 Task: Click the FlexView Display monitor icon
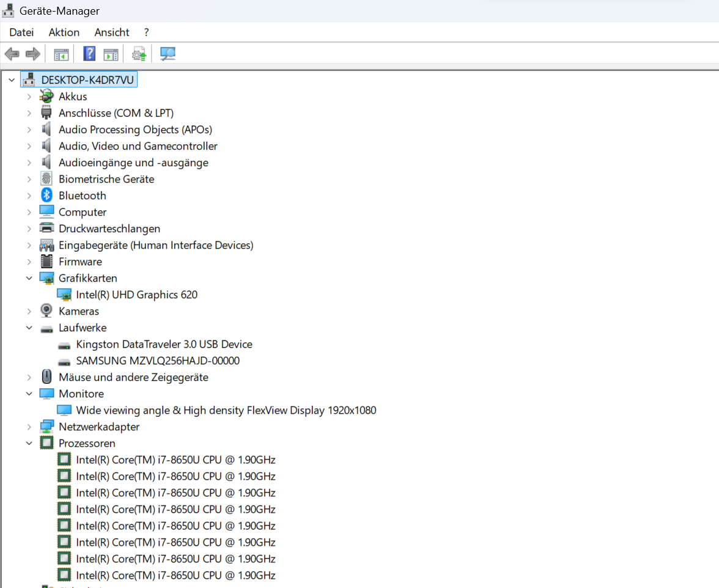click(x=64, y=410)
